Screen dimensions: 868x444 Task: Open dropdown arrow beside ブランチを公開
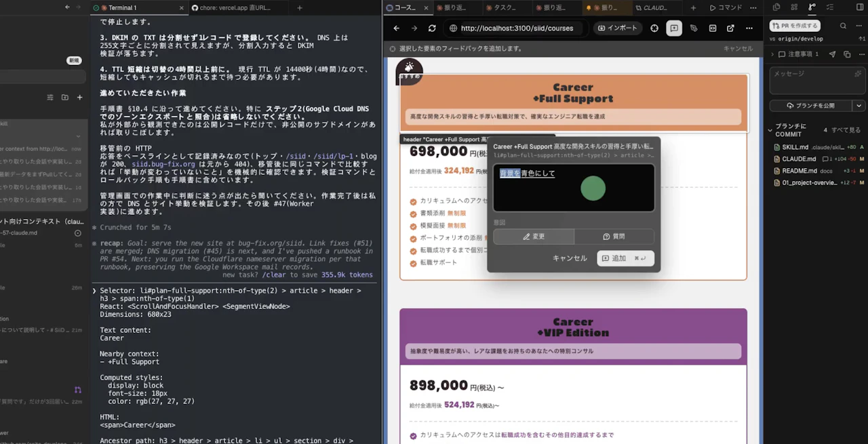859,106
